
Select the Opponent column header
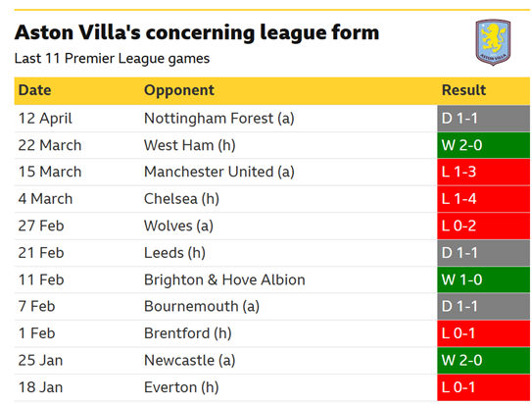[179, 90]
